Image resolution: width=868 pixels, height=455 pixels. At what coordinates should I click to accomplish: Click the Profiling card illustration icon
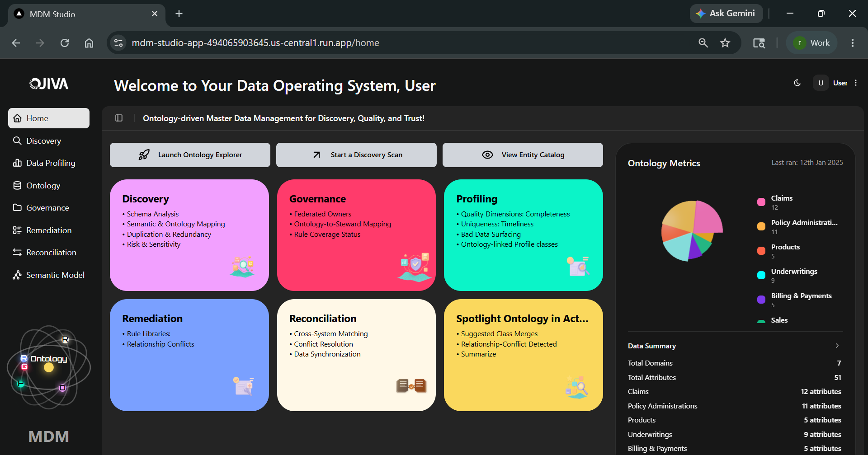tap(578, 266)
